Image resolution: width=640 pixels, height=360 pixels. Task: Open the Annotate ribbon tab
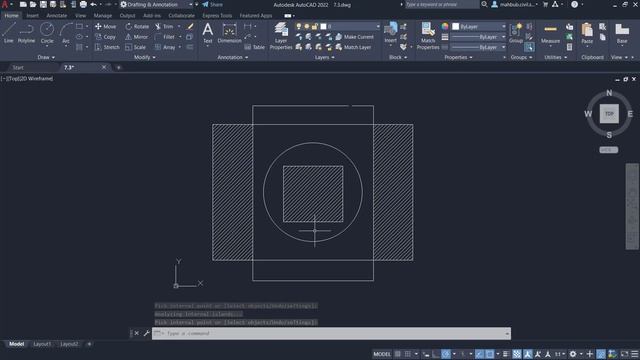tap(56, 16)
